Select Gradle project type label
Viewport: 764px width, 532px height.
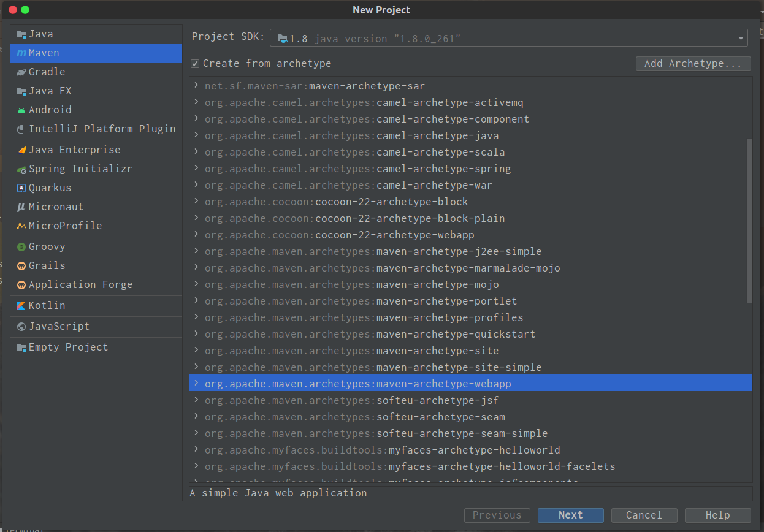point(47,72)
